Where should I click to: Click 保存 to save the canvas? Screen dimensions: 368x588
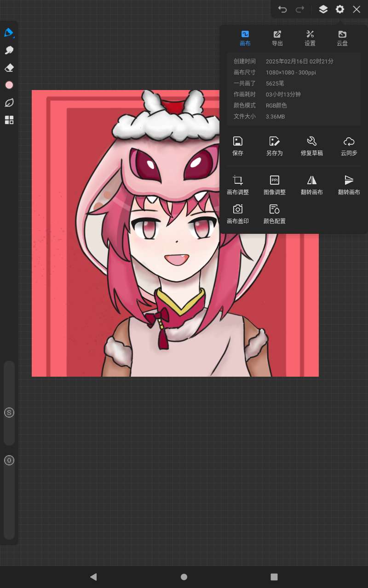pos(238,146)
